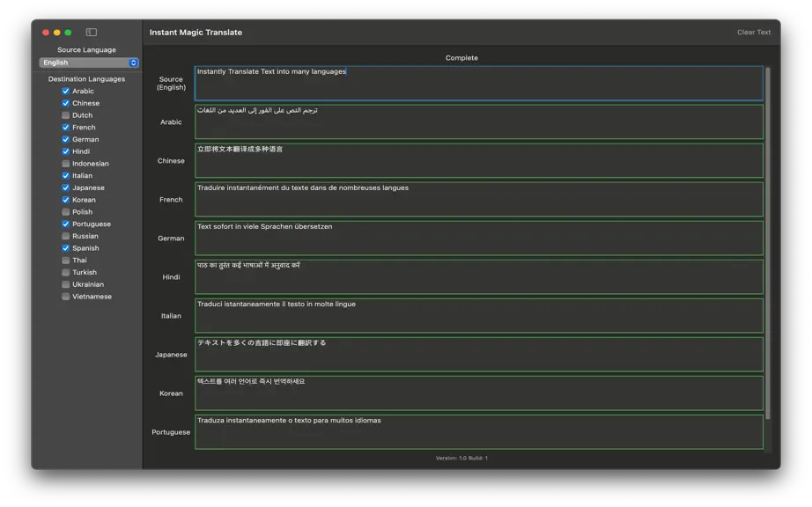Viewport: 812px width, 507px height.
Task: Click inside the German translation field
Action: click(x=478, y=239)
